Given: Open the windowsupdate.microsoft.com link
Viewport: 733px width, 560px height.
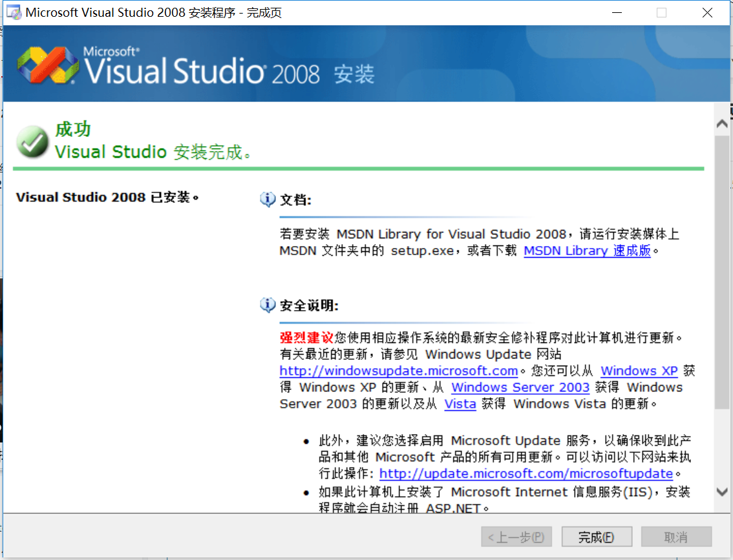Looking at the screenshot, I should pyautogui.click(x=398, y=371).
